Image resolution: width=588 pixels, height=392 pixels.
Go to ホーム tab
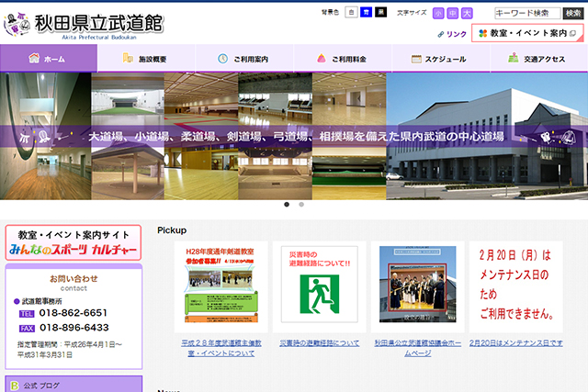pyautogui.click(x=49, y=58)
